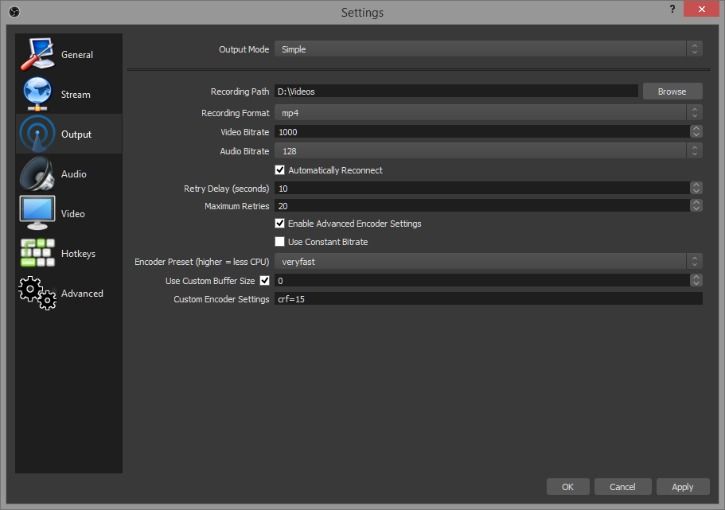Focus the Recording Path field
This screenshot has height=510, width=725.
[x=456, y=92]
